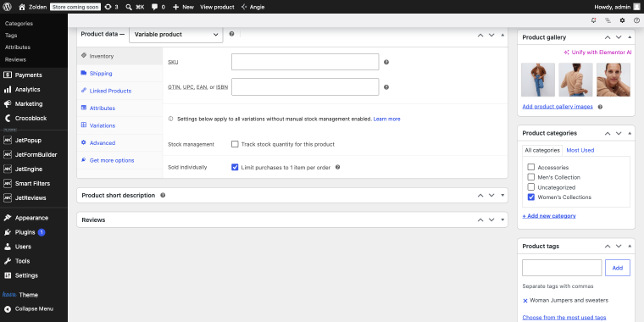Click the top-right settings gear icon

coord(622,20)
